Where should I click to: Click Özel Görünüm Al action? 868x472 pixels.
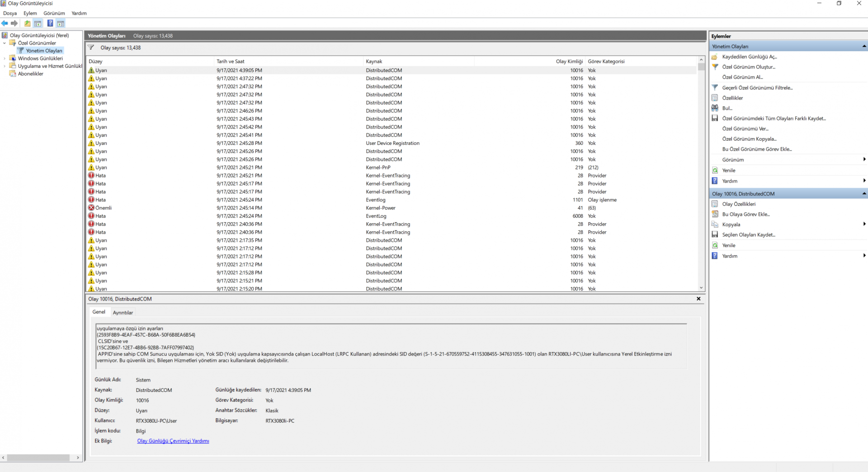click(x=742, y=77)
